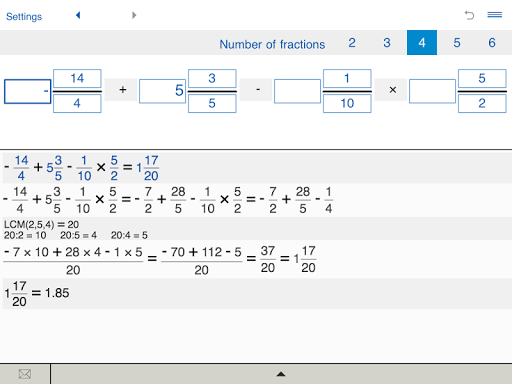The height and width of the screenshot is (384, 512).
Task: Click the denominator field with 10
Action: pyautogui.click(x=347, y=103)
